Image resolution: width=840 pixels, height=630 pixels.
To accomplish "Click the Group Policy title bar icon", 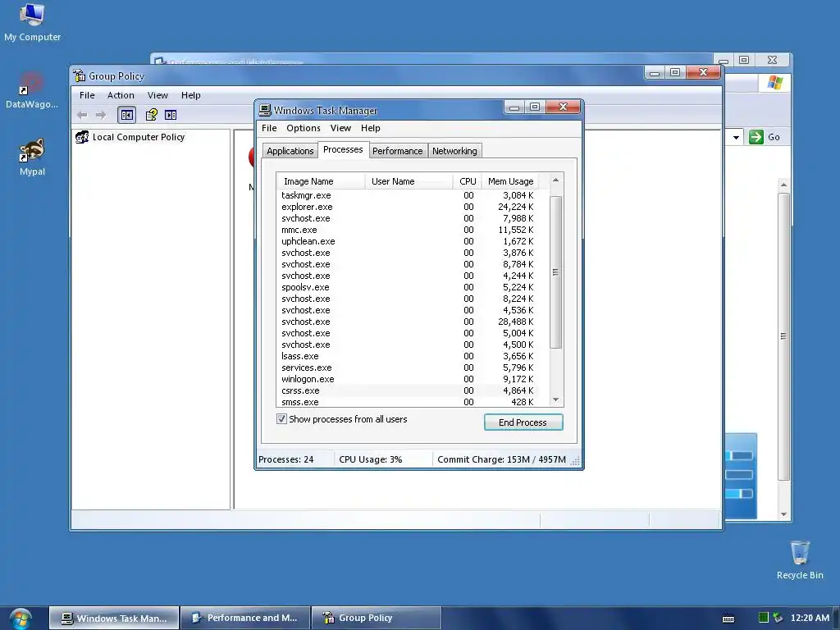I will tap(80, 75).
